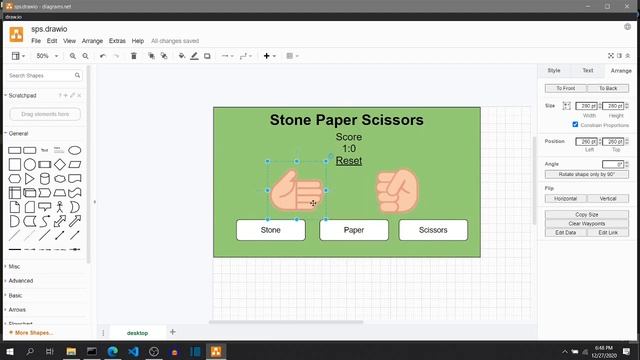Click the To Back button
The height and width of the screenshot is (360, 640).
tap(608, 88)
